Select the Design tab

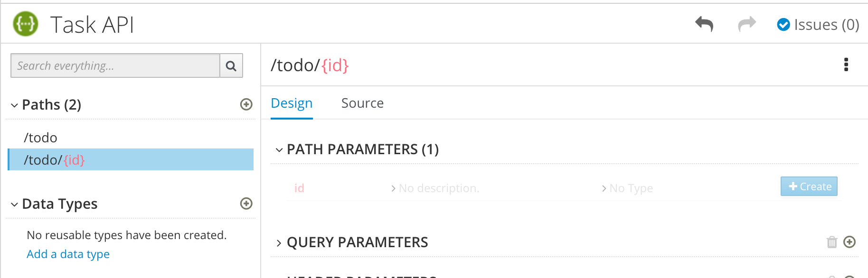(292, 103)
